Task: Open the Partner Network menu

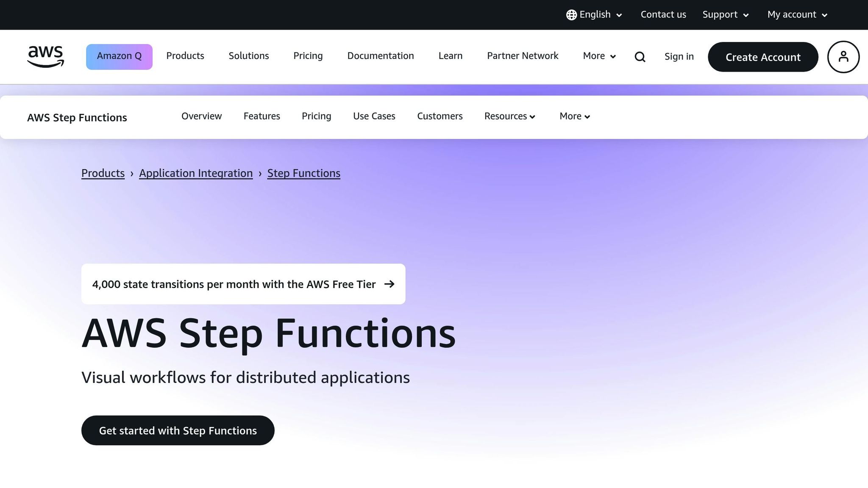Action: pyautogui.click(x=523, y=56)
